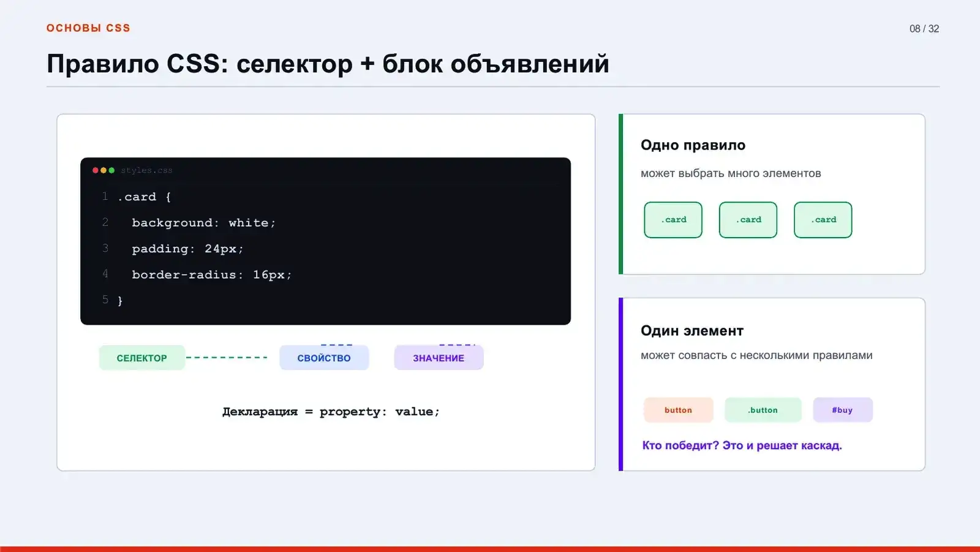980x552 pixels.
Task: Click 'может совпасть с несколькими правилами' text
Action: pyautogui.click(x=756, y=355)
